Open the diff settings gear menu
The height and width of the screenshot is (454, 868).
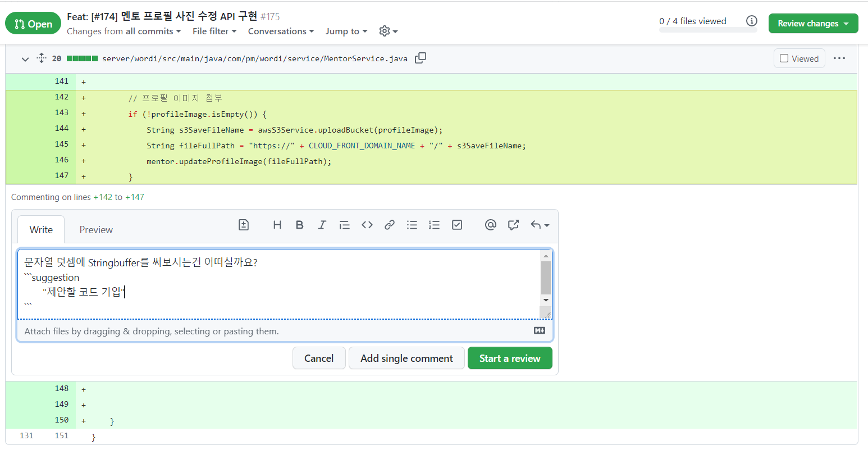pos(388,31)
